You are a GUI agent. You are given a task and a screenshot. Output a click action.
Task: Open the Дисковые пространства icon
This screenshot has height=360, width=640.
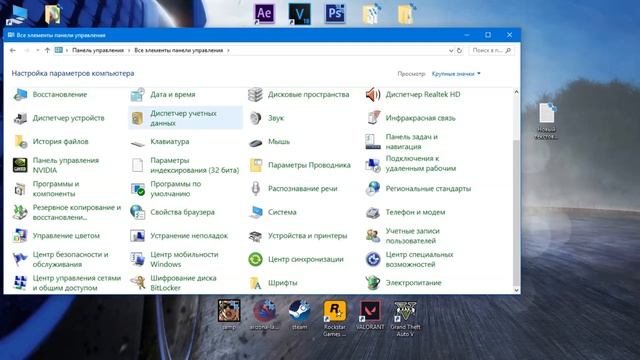pos(256,94)
